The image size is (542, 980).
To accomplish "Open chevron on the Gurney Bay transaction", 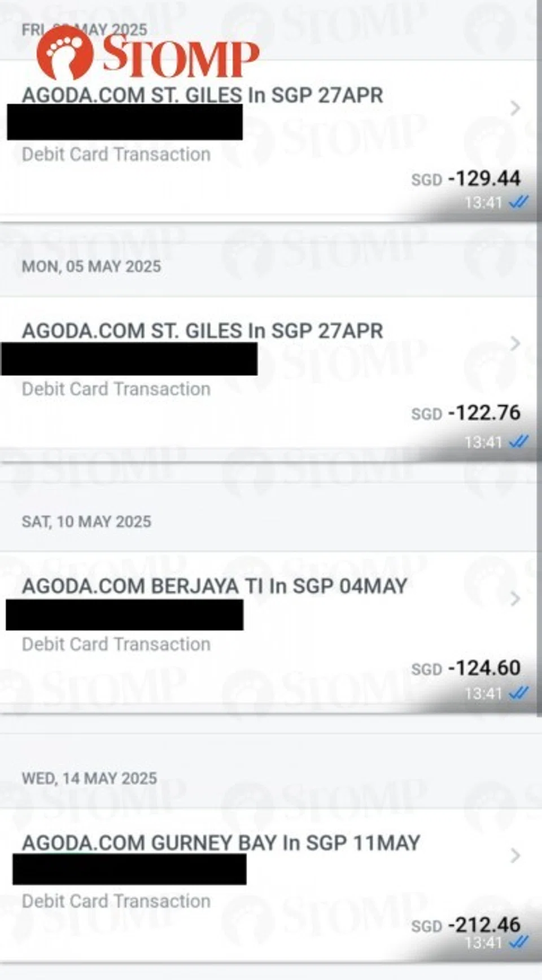I will click(515, 855).
